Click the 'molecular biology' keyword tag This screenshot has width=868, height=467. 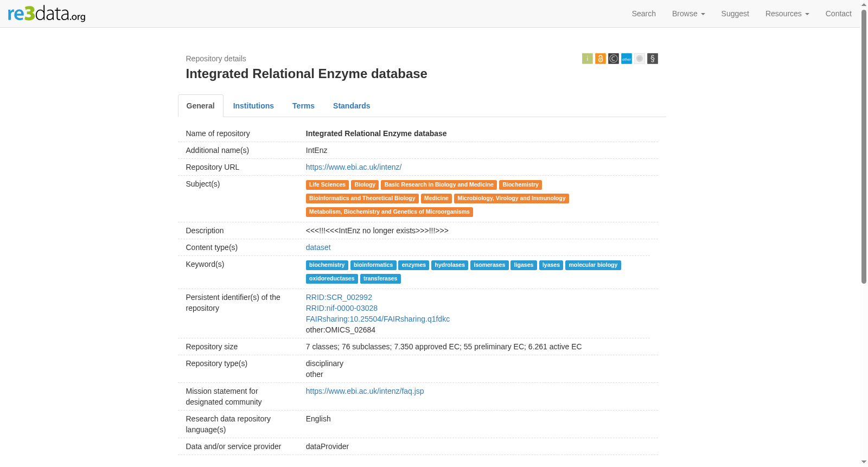pyautogui.click(x=593, y=265)
